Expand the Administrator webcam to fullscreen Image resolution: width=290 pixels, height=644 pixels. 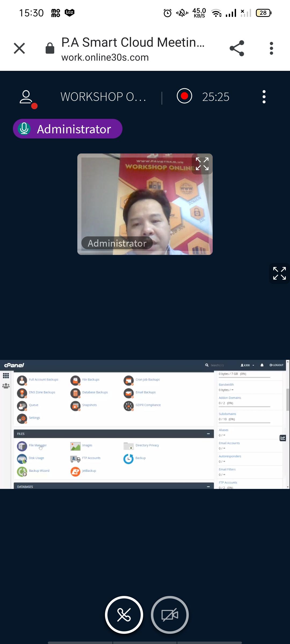coord(202,164)
